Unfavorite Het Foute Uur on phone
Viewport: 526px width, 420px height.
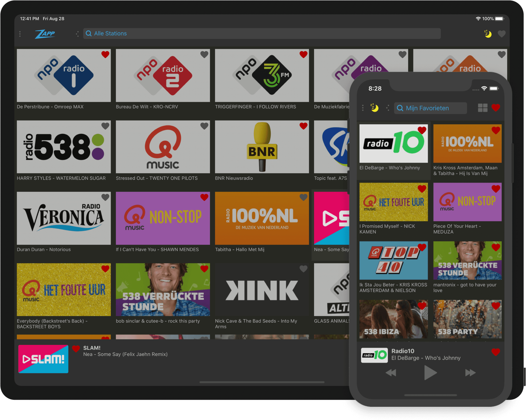click(422, 189)
